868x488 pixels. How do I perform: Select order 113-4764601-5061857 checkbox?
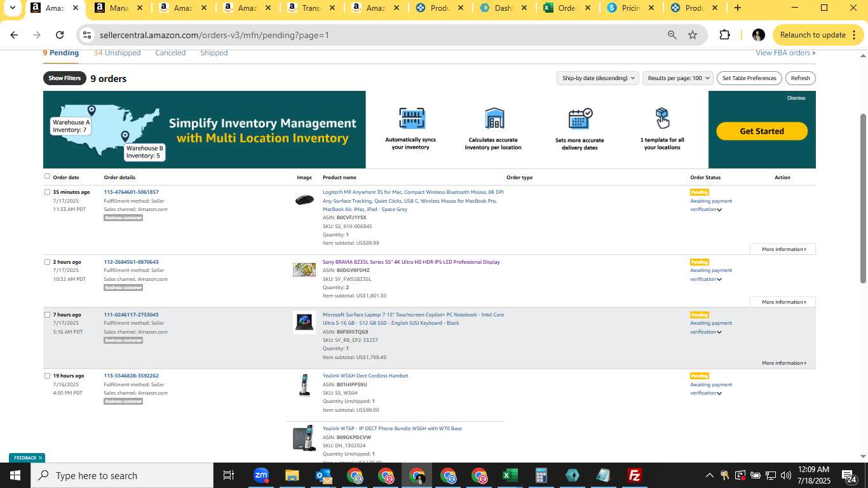click(47, 192)
